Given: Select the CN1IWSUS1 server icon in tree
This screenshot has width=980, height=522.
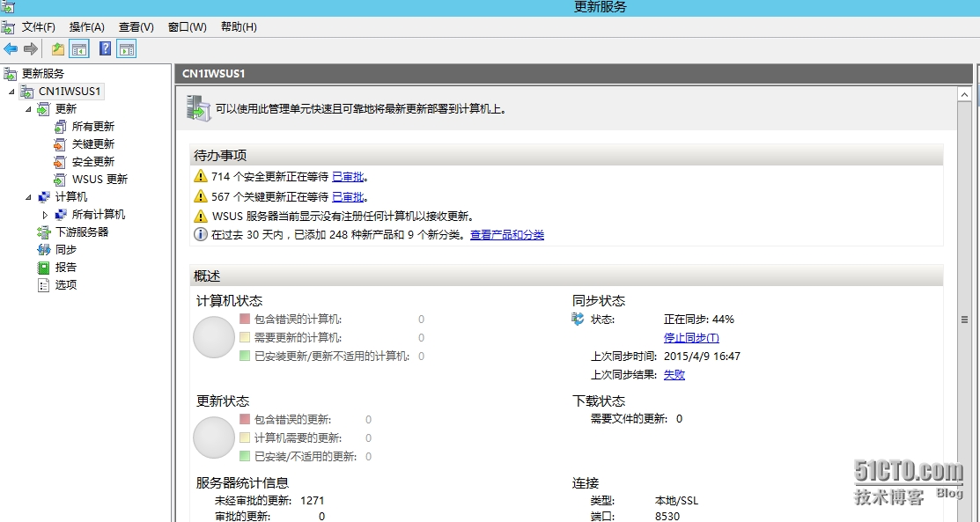Looking at the screenshot, I should (27, 92).
